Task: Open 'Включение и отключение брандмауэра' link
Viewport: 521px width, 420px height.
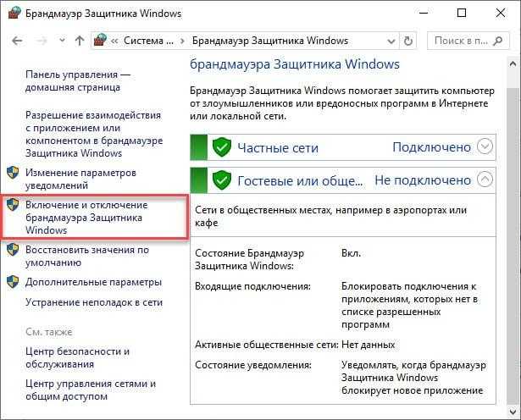Action: pyautogui.click(x=86, y=218)
